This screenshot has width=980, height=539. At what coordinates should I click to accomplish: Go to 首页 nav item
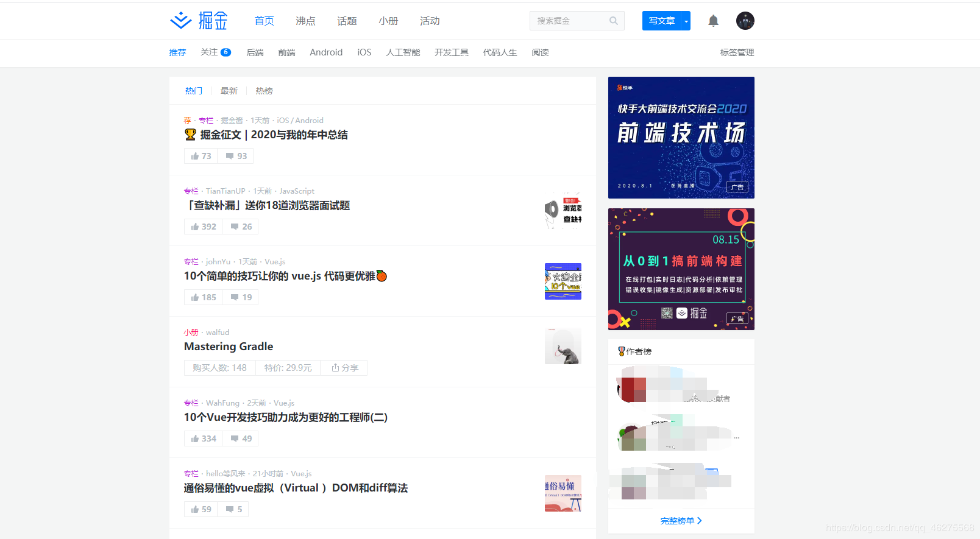tap(264, 21)
